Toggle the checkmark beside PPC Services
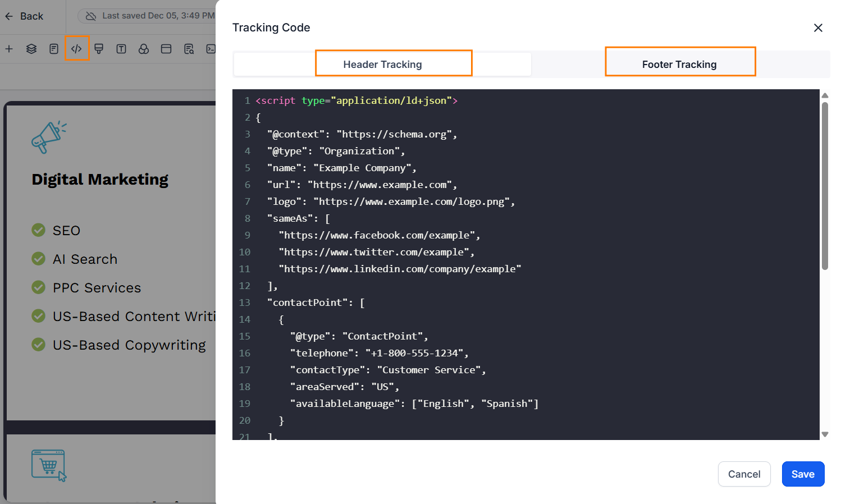The height and width of the screenshot is (504, 841). 38,287
